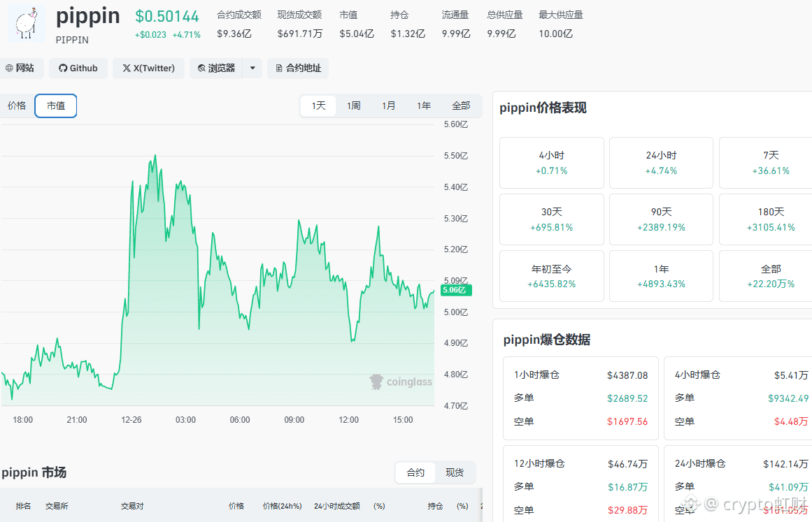The image size is (812, 522).
Task: Open the 浏览器 explorer button
Action: click(217, 68)
